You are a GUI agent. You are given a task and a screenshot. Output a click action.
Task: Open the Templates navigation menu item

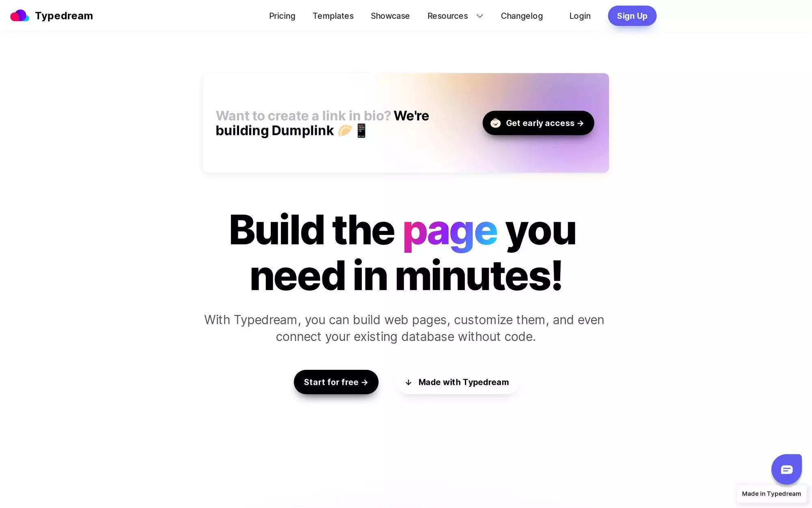click(333, 16)
